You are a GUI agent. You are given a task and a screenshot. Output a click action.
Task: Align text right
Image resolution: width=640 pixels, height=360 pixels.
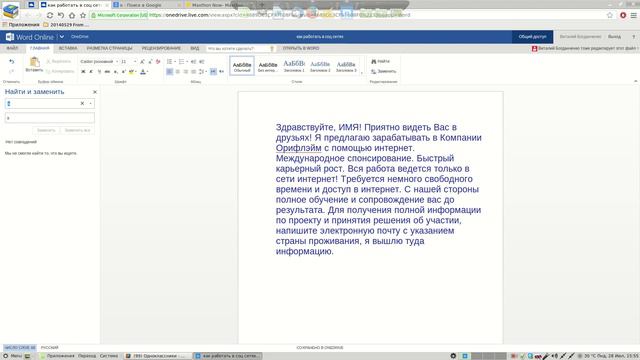click(185, 71)
